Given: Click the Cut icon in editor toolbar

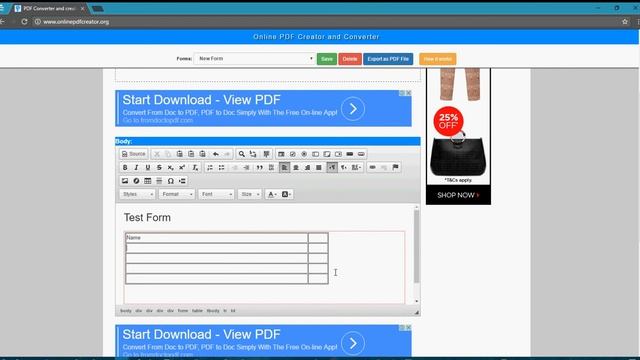Looking at the screenshot, I should coord(157,154).
